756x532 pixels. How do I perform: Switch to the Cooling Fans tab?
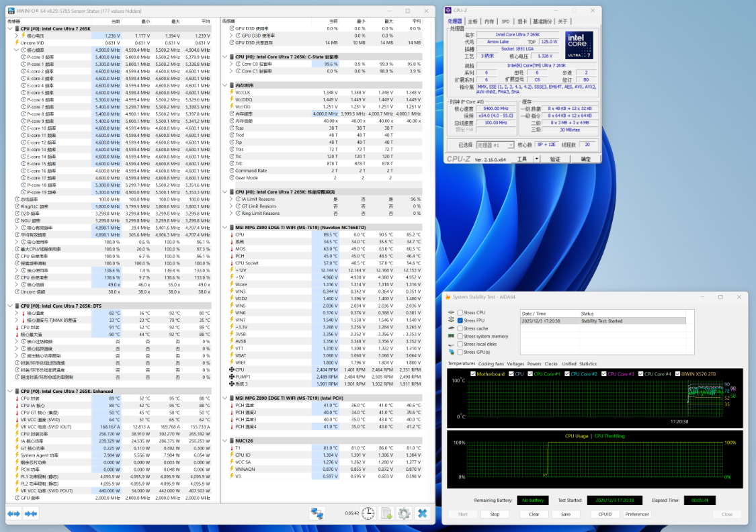[490, 363]
